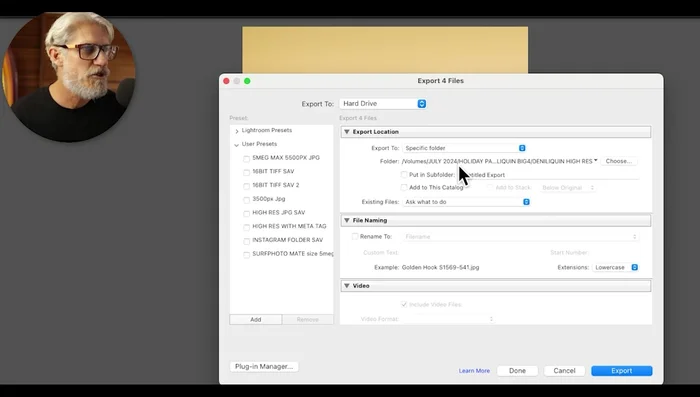Viewport: 700px width, 397px height.
Task: Click the Cancel button
Action: click(564, 371)
